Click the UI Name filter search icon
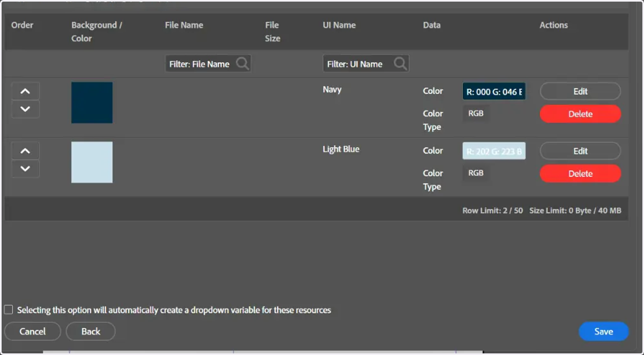This screenshot has height=355, width=644. [400, 64]
